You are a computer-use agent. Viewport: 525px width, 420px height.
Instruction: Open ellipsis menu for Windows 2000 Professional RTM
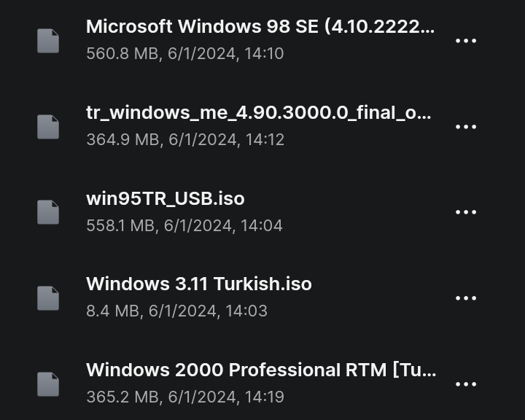click(x=466, y=384)
